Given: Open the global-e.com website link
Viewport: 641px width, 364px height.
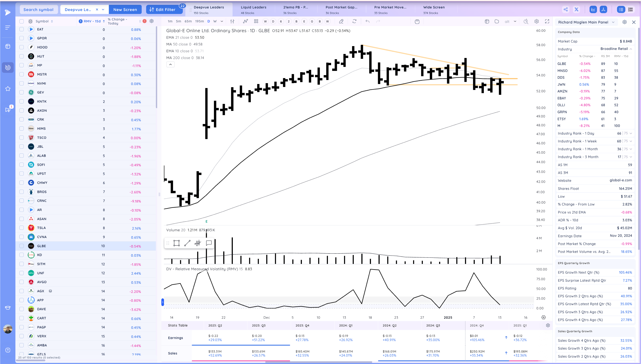Looking at the screenshot, I should [621, 180].
